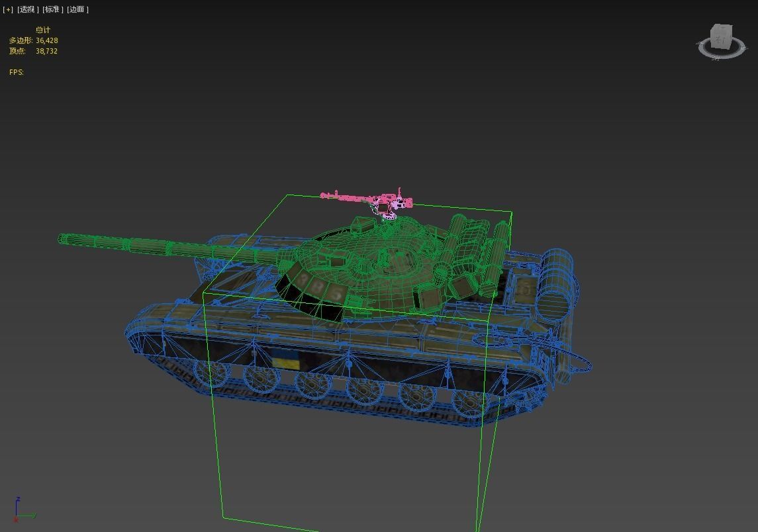This screenshot has height=532, width=758.
Task: Select the blue-yellow flag decal on the hull
Action: point(286,361)
